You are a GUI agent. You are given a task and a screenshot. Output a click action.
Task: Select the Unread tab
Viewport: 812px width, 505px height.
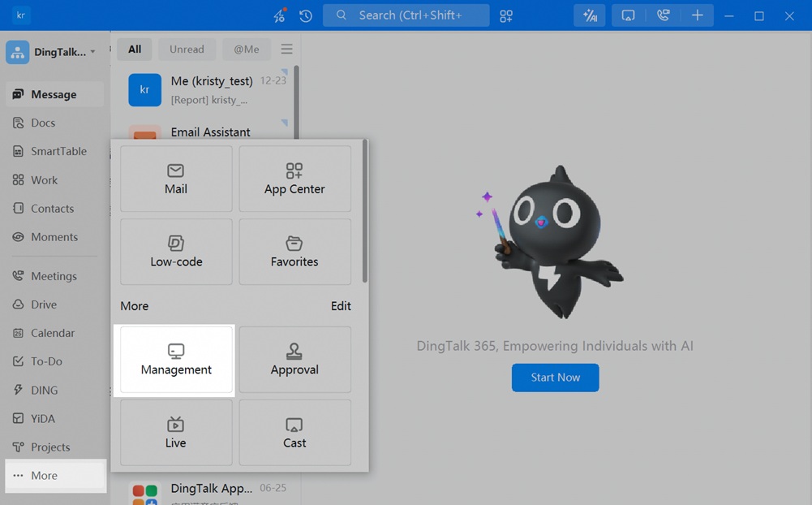pyautogui.click(x=187, y=50)
